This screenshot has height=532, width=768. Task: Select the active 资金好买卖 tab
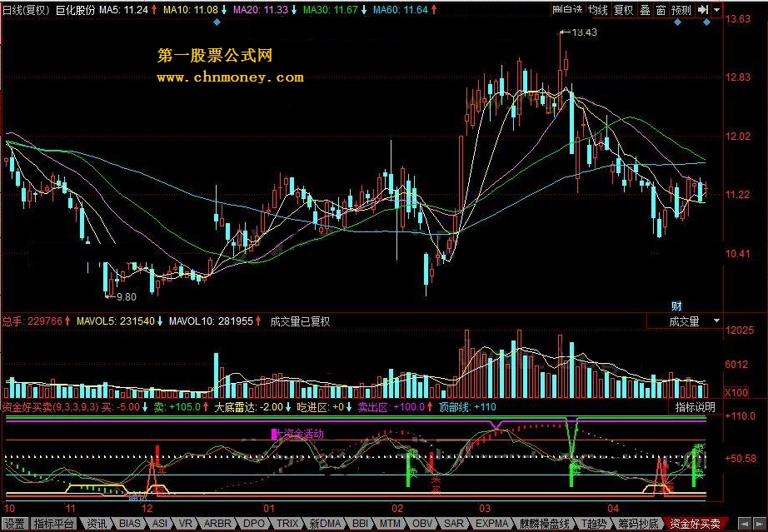click(x=695, y=524)
